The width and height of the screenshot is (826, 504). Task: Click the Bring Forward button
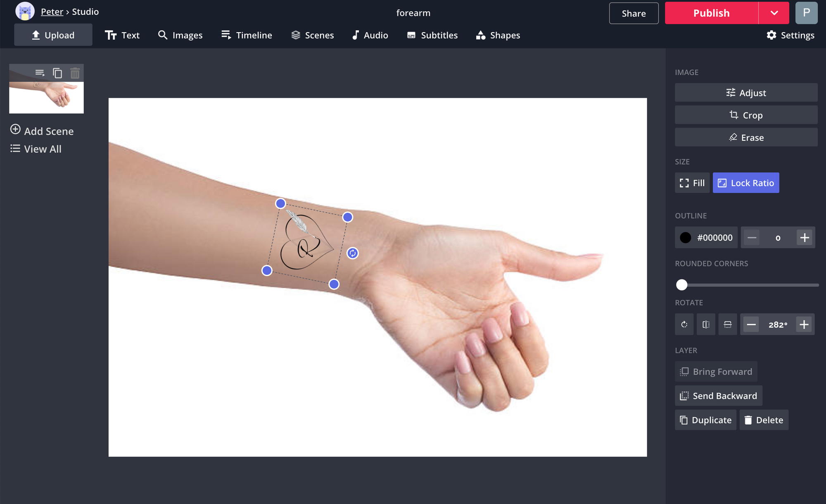click(x=716, y=371)
